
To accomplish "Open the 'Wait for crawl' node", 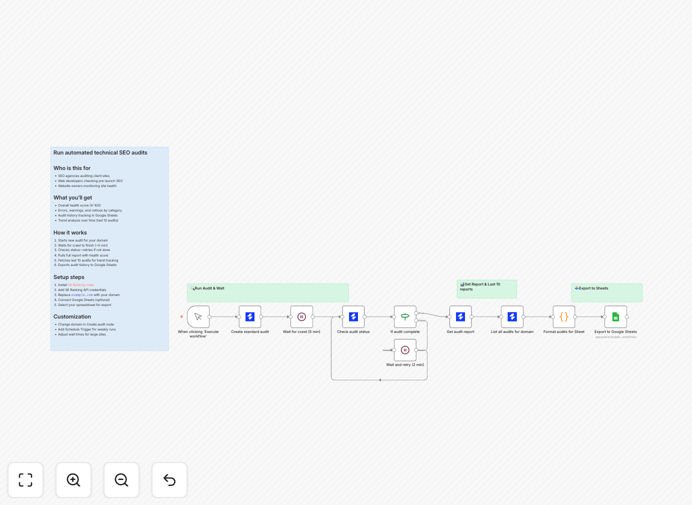I will coord(301,317).
